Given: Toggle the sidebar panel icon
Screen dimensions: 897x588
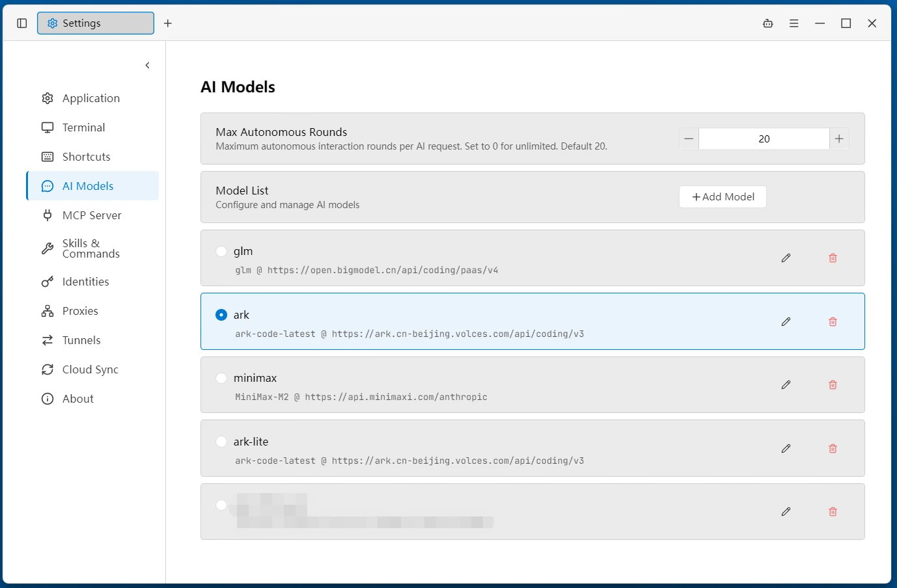Looking at the screenshot, I should [x=21, y=23].
